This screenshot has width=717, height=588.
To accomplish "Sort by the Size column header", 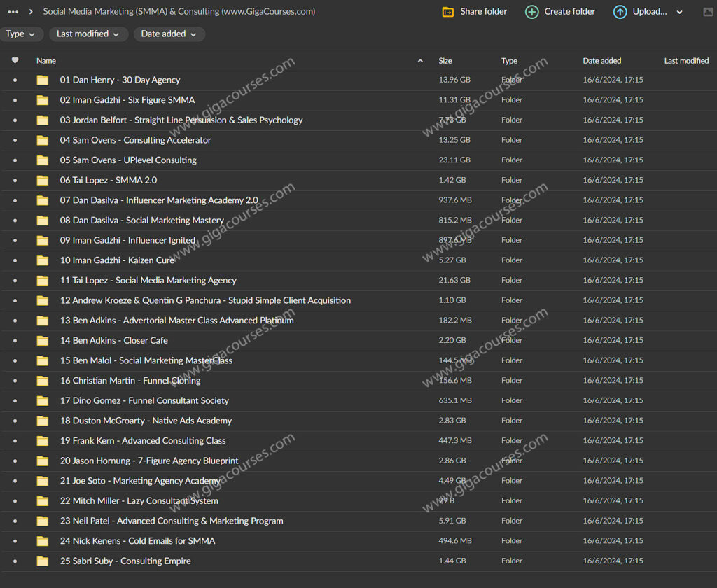I will click(x=445, y=61).
